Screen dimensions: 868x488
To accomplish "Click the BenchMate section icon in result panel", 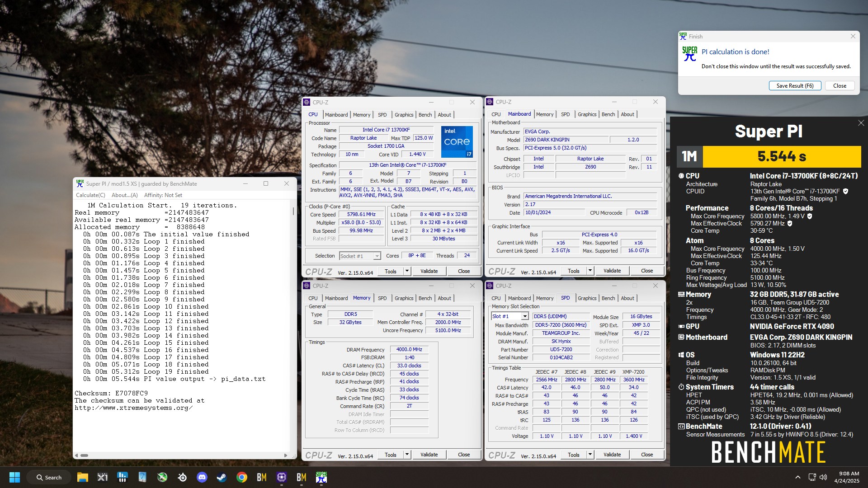I will [681, 426].
